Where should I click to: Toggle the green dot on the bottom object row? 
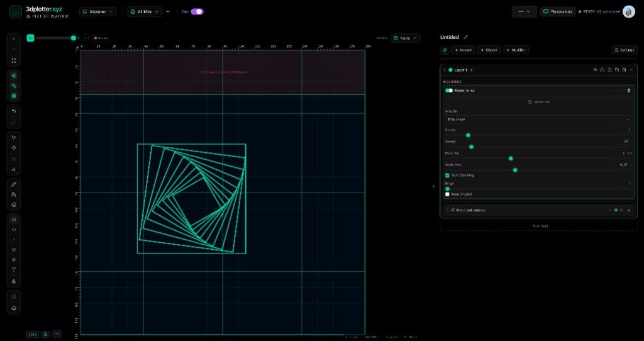[616, 210]
